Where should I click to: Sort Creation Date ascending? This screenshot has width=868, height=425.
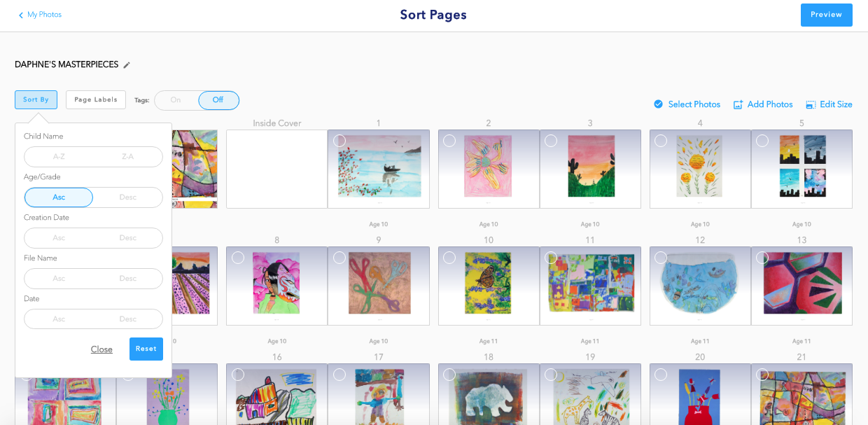(x=59, y=238)
